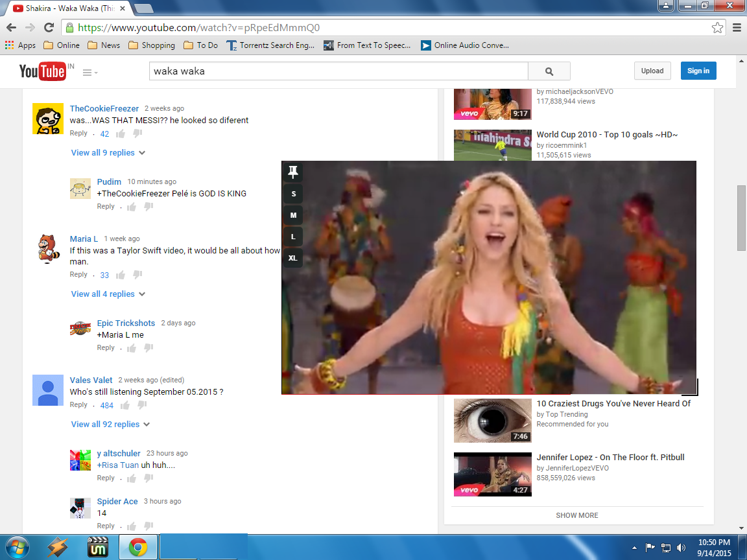
Task: Open Online Audio Converter bookmark
Action: (x=465, y=45)
